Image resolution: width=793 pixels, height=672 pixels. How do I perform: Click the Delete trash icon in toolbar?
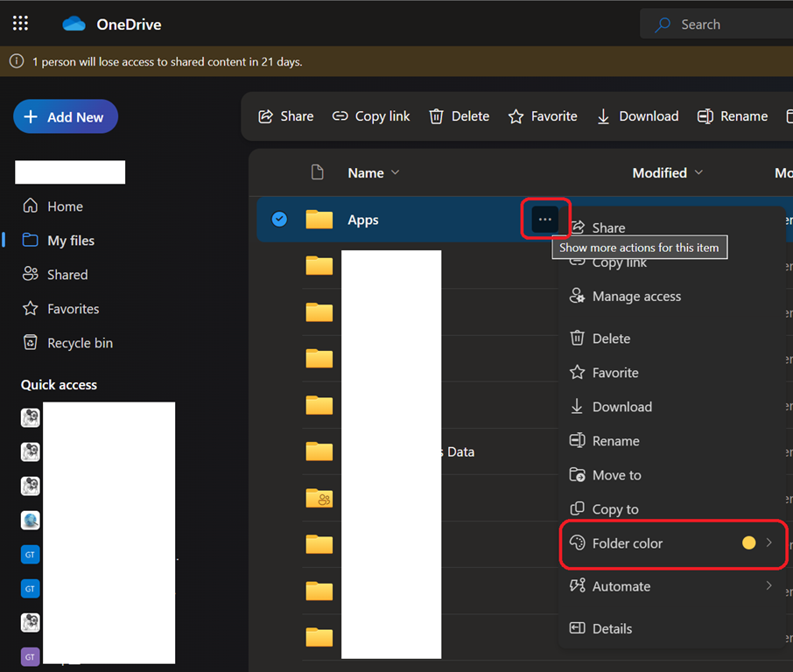[438, 116]
